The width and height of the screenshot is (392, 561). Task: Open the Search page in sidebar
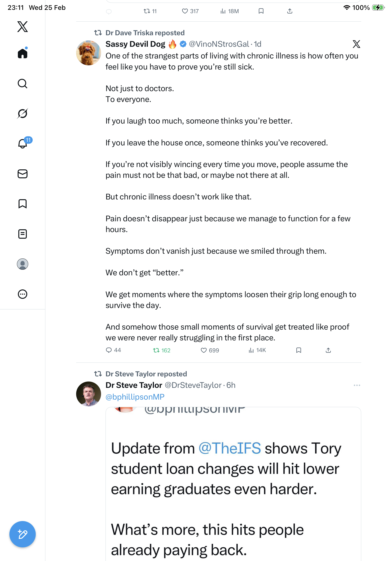[23, 84]
